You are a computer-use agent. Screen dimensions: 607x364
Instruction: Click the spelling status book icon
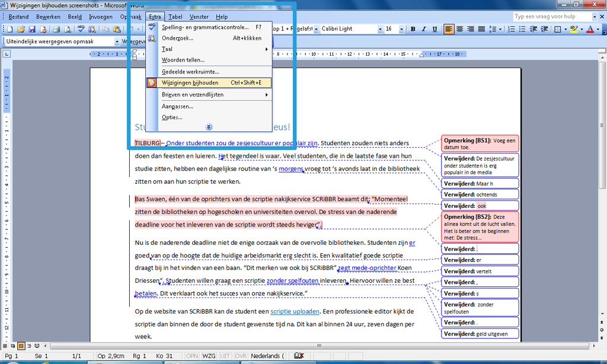pyautogui.click(x=299, y=356)
